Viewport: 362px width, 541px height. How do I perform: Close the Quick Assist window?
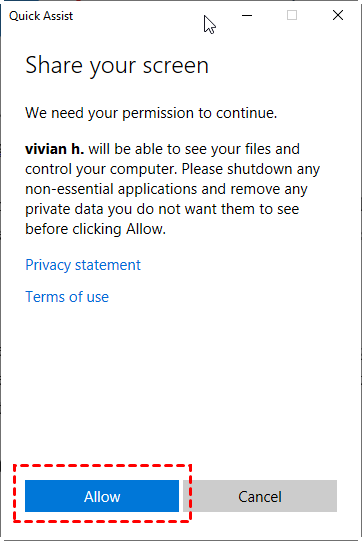(338, 15)
